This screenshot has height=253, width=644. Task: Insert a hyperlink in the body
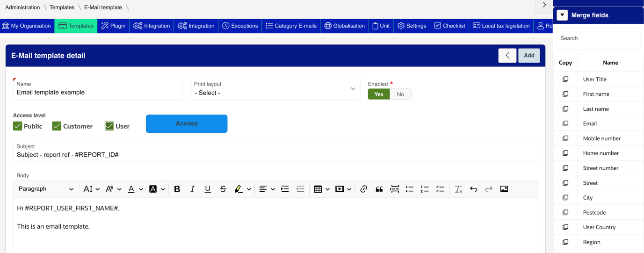tap(363, 189)
